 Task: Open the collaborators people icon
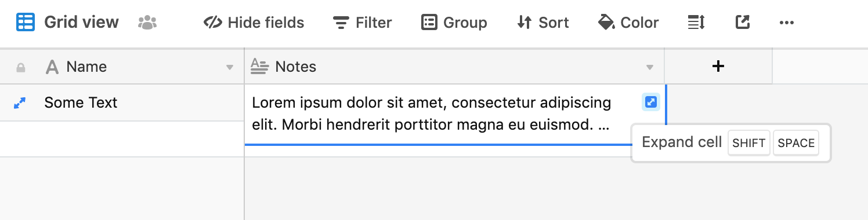click(148, 23)
